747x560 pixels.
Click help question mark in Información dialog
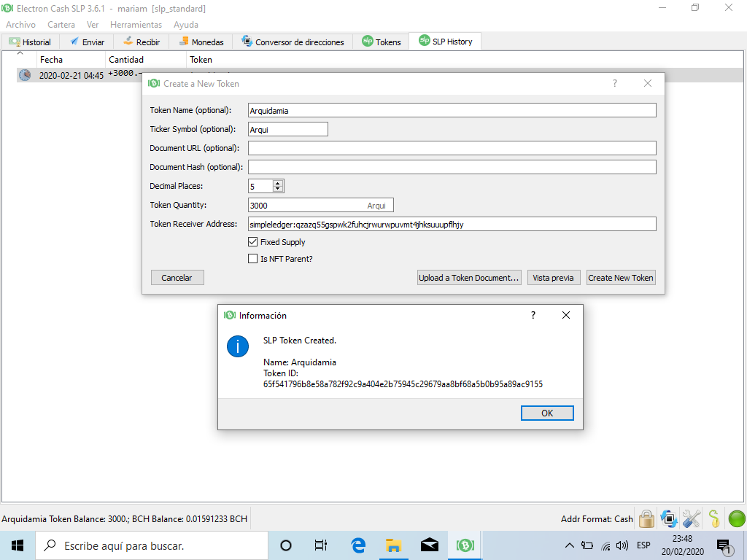tap(533, 315)
